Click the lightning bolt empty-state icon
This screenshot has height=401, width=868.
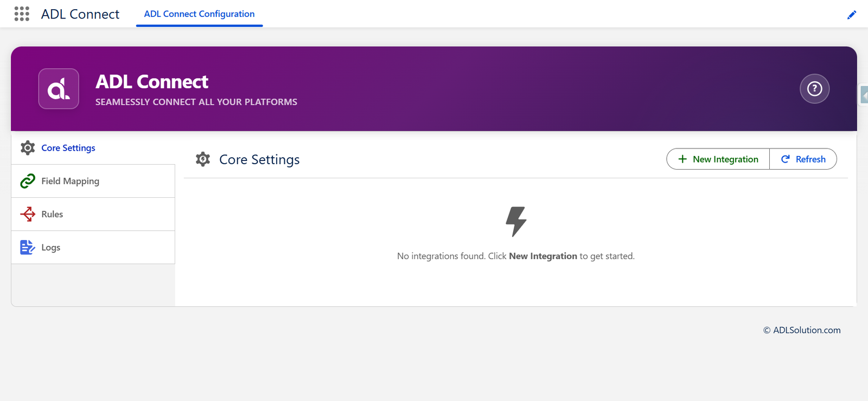click(x=516, y=221)
